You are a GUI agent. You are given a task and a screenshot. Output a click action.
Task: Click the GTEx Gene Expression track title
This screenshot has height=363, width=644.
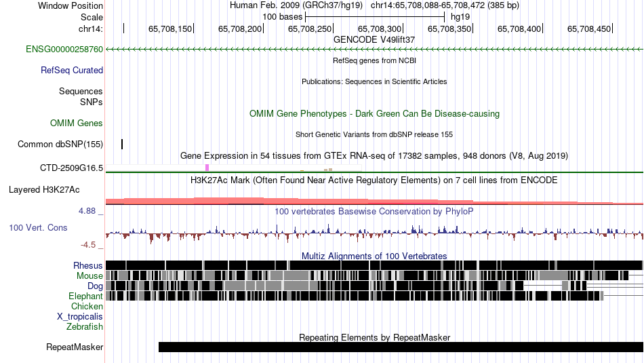point(374,156)
